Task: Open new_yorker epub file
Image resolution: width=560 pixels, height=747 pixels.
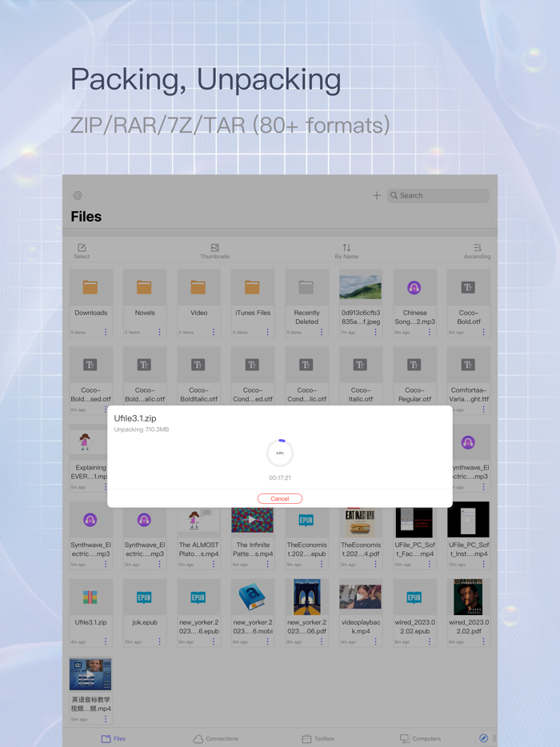Action: pos(198,613)
